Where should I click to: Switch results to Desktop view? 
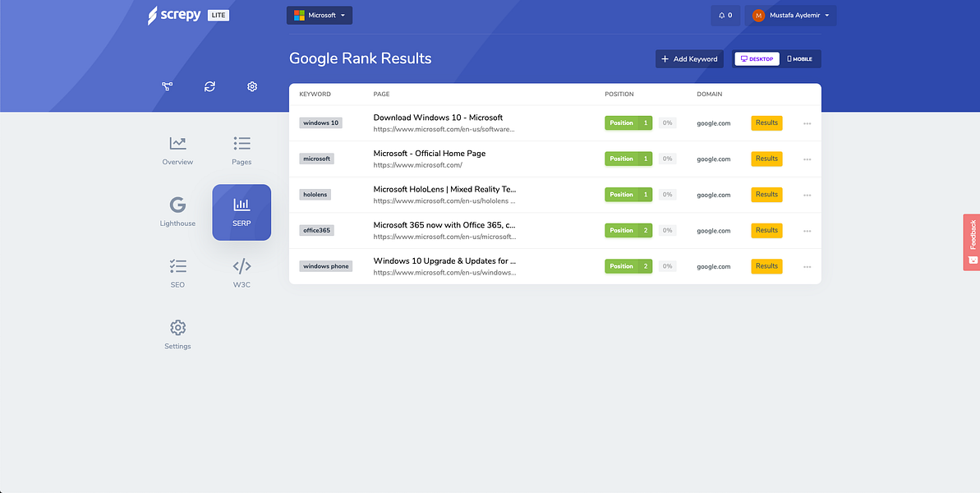pos(757,58)
